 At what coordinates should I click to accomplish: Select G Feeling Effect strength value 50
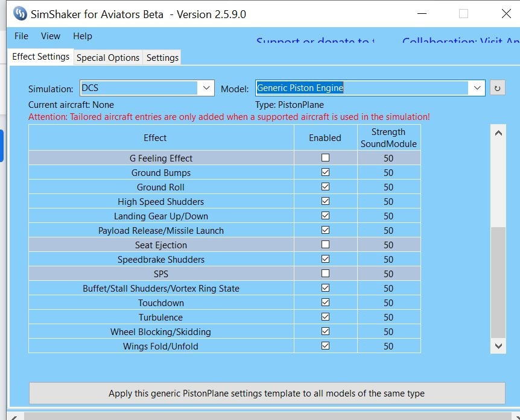click(388, 158)
